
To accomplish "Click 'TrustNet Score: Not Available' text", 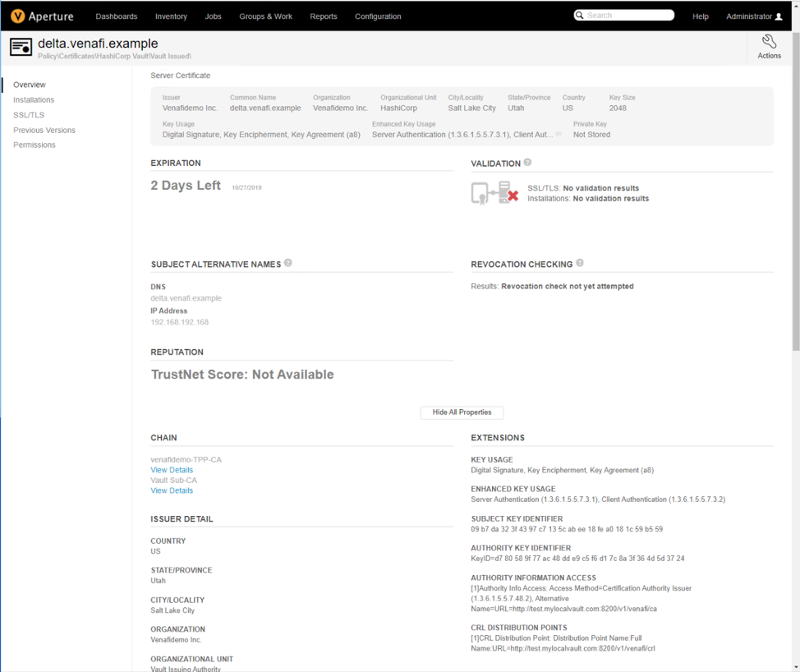I will tap(242, 375).
